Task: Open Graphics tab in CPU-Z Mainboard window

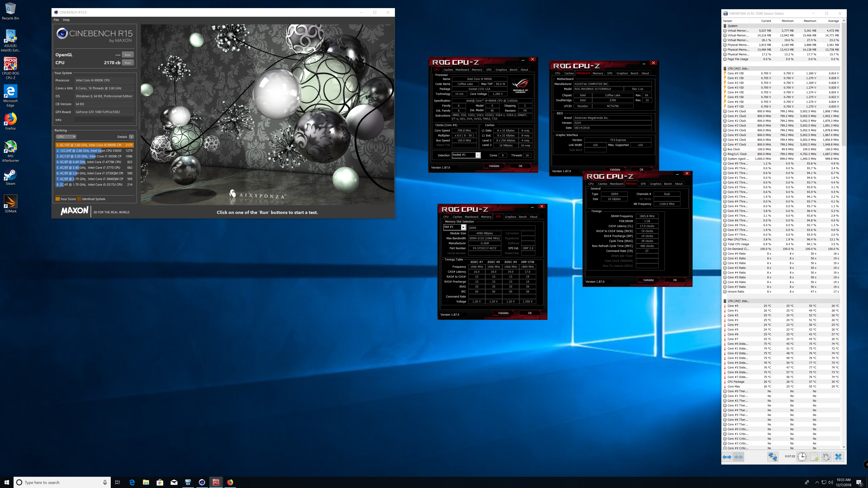Action: 622,73
